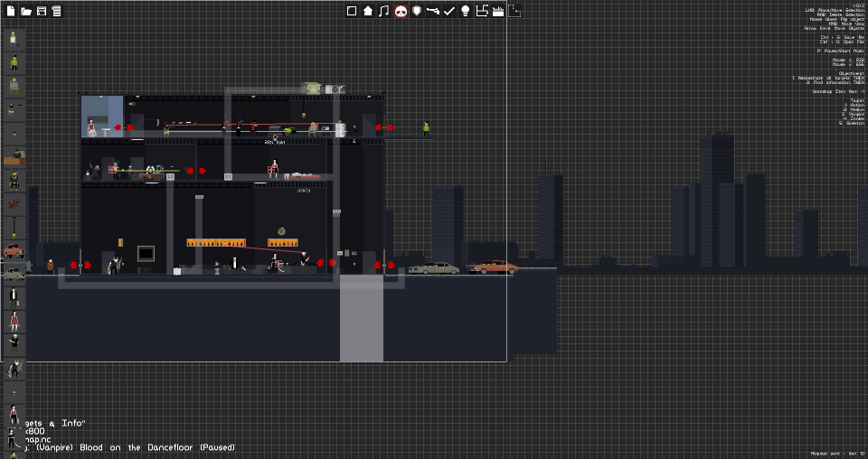Pick the gray zombie sprite in palette
868x459 pixels.
pyautogui.click(x=14, y=86)
